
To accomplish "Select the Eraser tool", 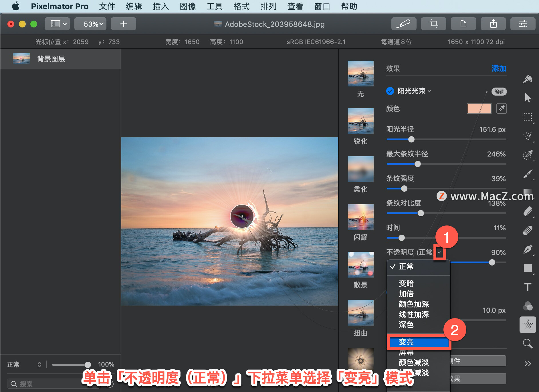I will (528, 212).
